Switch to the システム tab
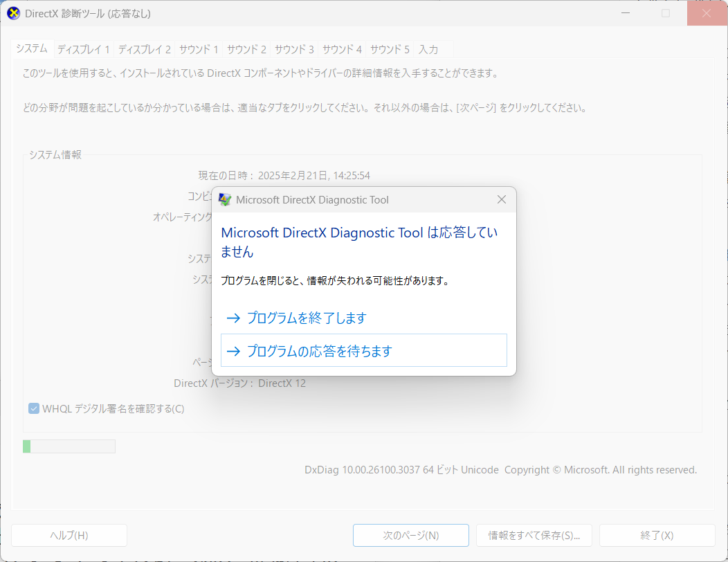Screen dimensions: 728x562 (32, 48)
